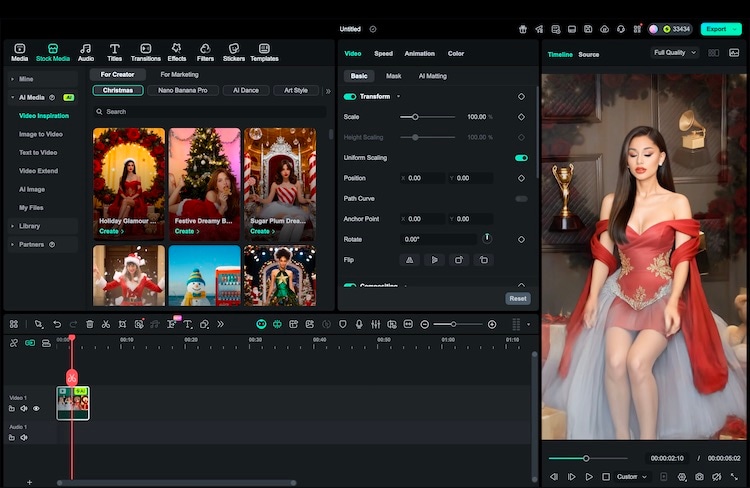Click the text tool in timeline toolbar
Screen dimensions: 750x488
[x=188, y=324]
